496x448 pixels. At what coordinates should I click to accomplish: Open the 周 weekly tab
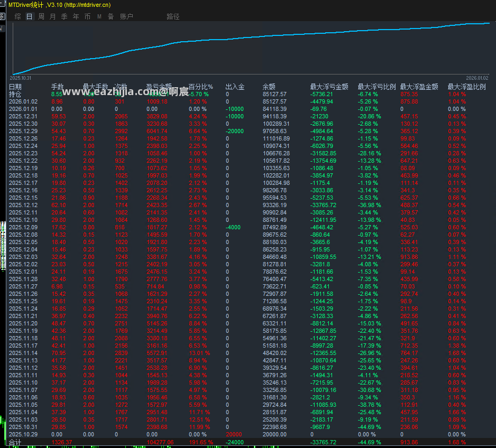coord(41,16)
